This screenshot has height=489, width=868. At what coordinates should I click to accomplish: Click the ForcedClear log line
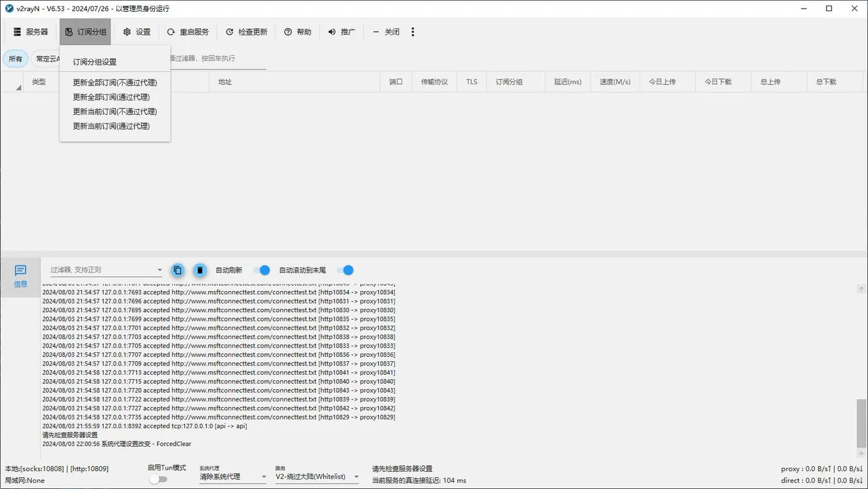click(117, 444)
